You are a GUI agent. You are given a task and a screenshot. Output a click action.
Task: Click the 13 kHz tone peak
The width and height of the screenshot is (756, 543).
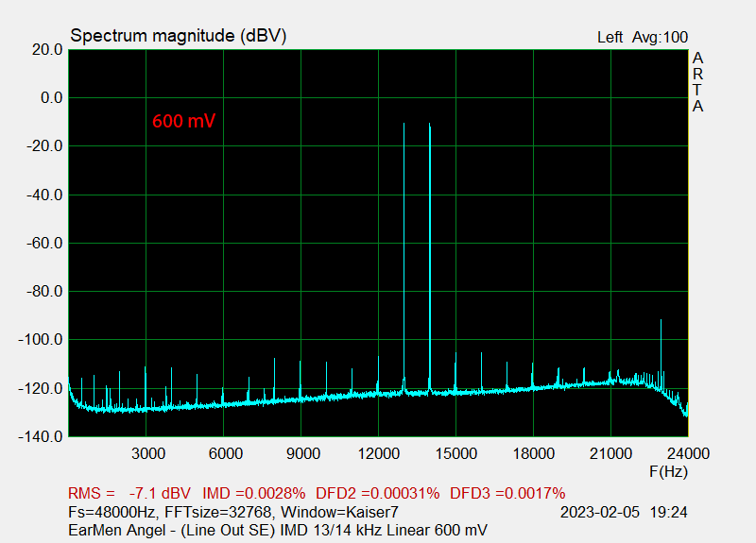pos(404,125)
